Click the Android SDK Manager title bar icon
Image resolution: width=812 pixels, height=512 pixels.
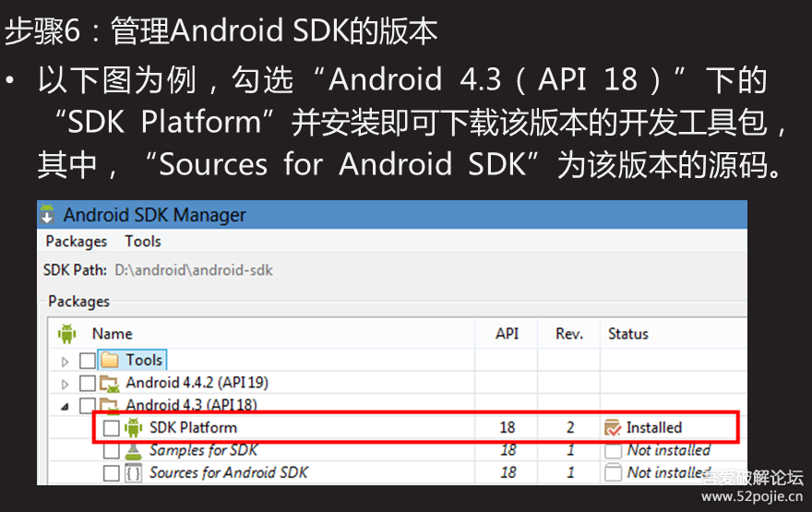tap(47, 214)
